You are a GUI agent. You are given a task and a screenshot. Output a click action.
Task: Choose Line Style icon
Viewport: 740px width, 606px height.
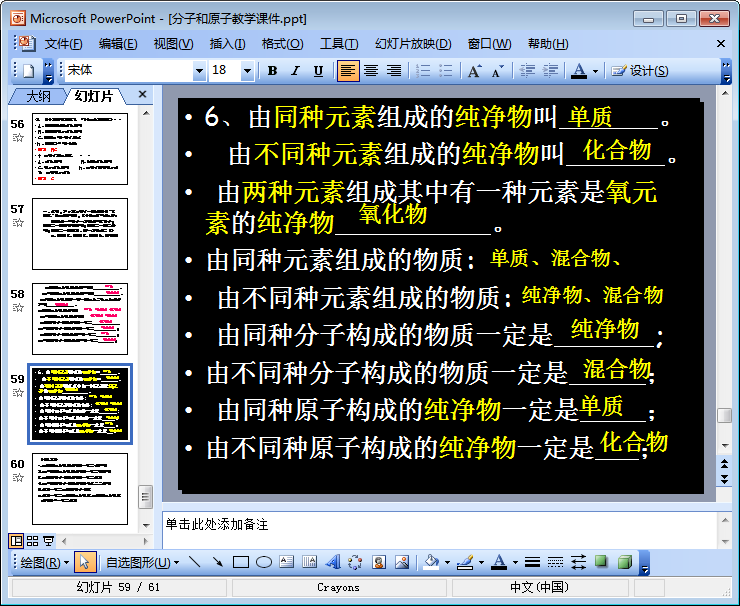[532, 562]
